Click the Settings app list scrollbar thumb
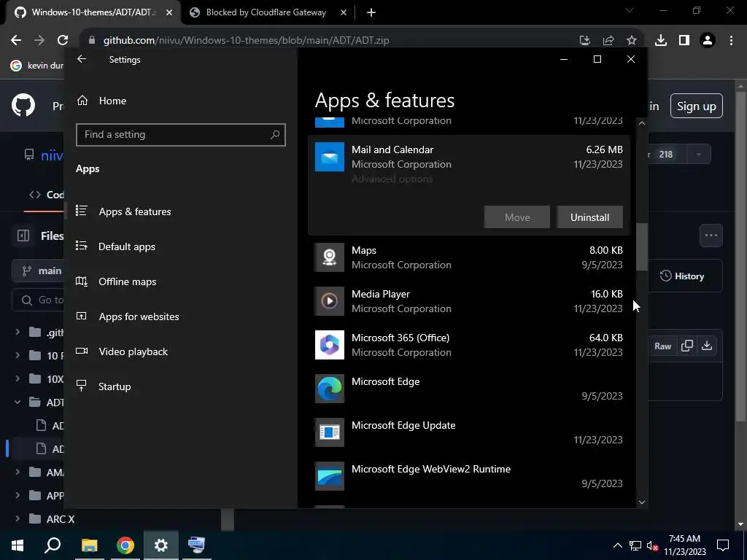The height and width of the screenshot is (560, 747). (x=642, y=246)
